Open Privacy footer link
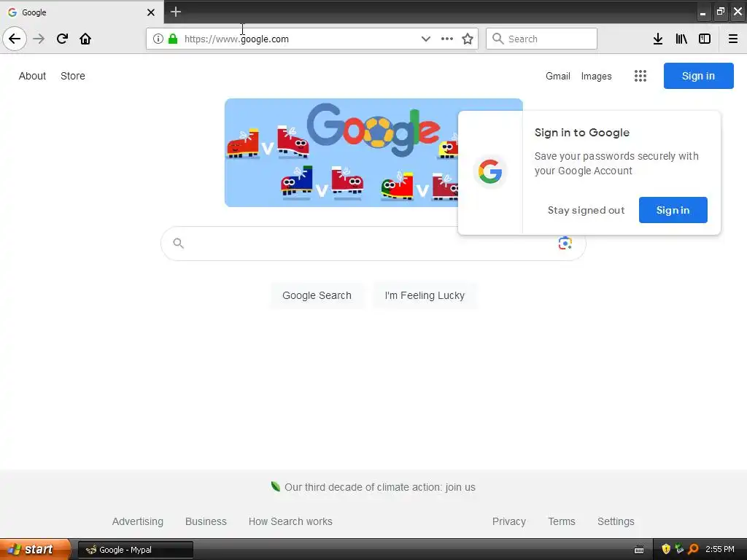Viewport: 747px width, 560px height. click(x=508, y=521)
